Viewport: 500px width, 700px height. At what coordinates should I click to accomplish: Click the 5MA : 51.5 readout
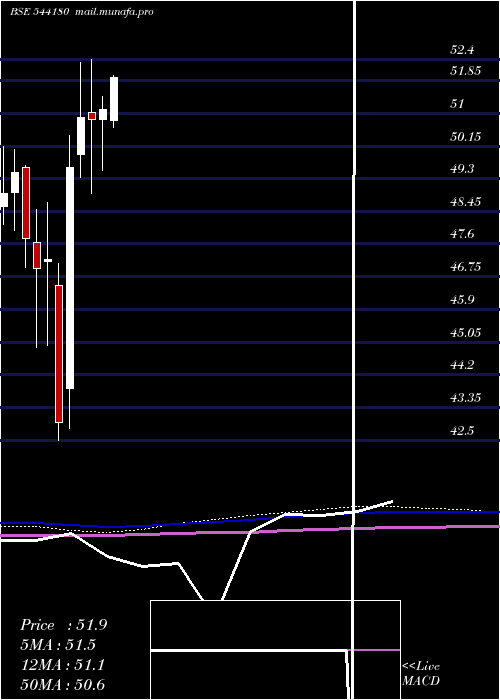click(58, 645)
